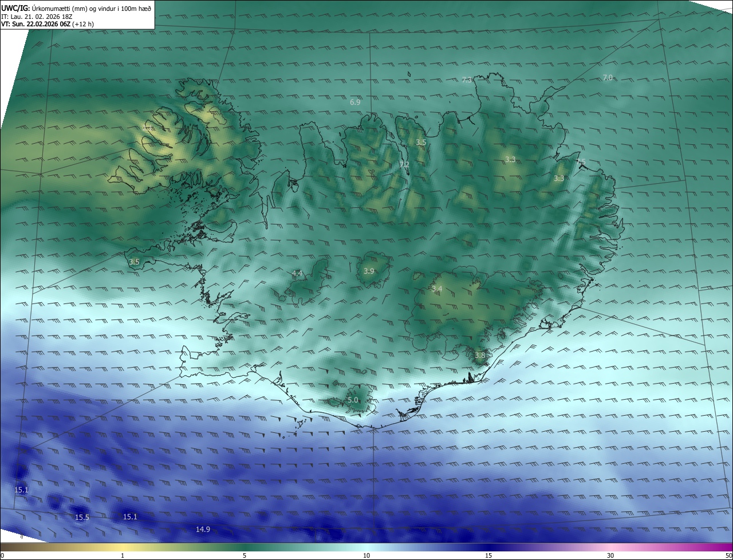Click the colour scale tick labelled 15
The image size is (733, 560).
(x=488, y=555)
